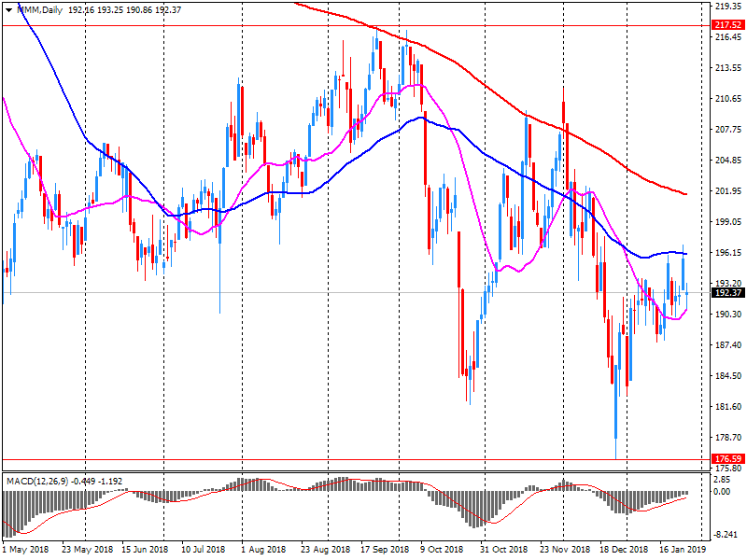Click the 18 Dec 2018 date label
Viewport: 747px width, 560px height.
(624, 549)
